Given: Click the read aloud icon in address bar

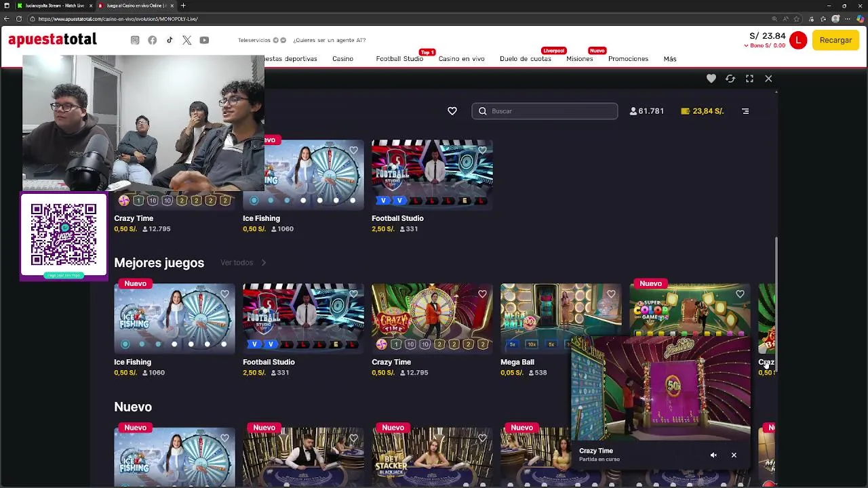Looking at the screenshot, I should [787, 19].
